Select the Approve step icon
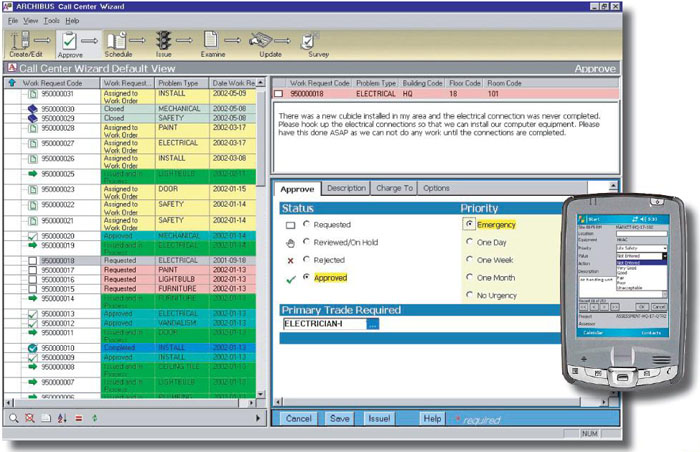This screenshot has width=700, height=452. pyautogui.click(x=70, y=41)
